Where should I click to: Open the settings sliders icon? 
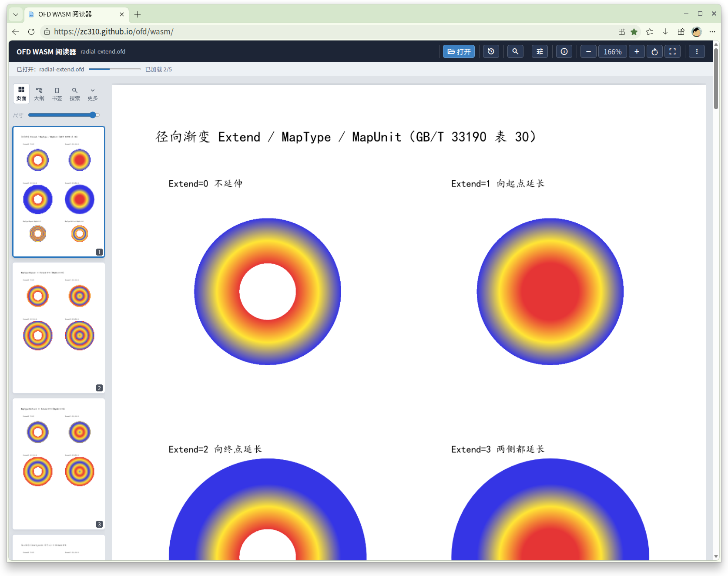pos(540,51)
